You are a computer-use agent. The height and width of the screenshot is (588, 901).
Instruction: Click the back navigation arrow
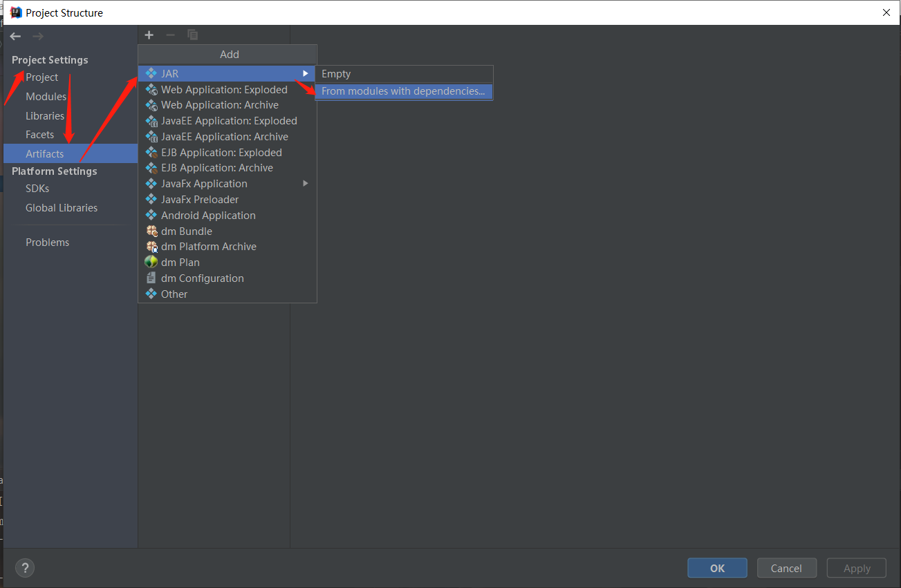(15, 36)
